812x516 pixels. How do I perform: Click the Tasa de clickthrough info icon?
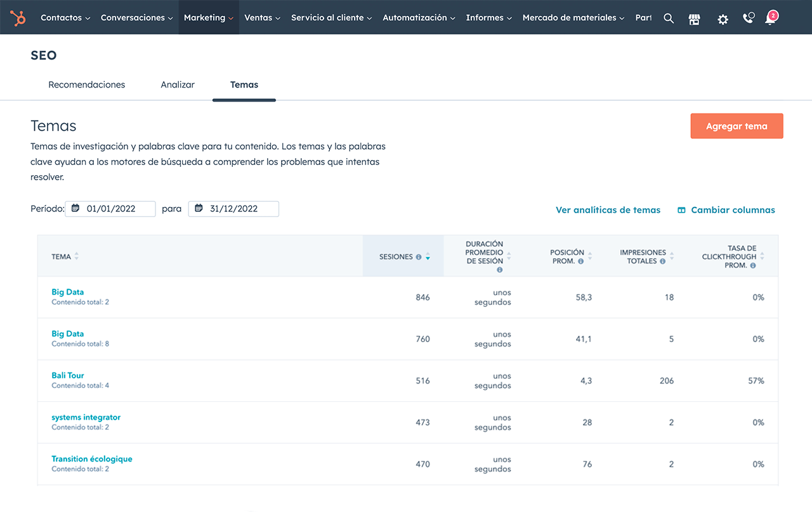click(753, 266)
